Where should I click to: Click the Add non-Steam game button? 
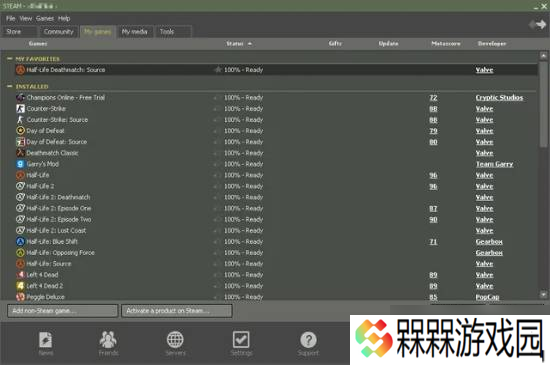(62, 311)
